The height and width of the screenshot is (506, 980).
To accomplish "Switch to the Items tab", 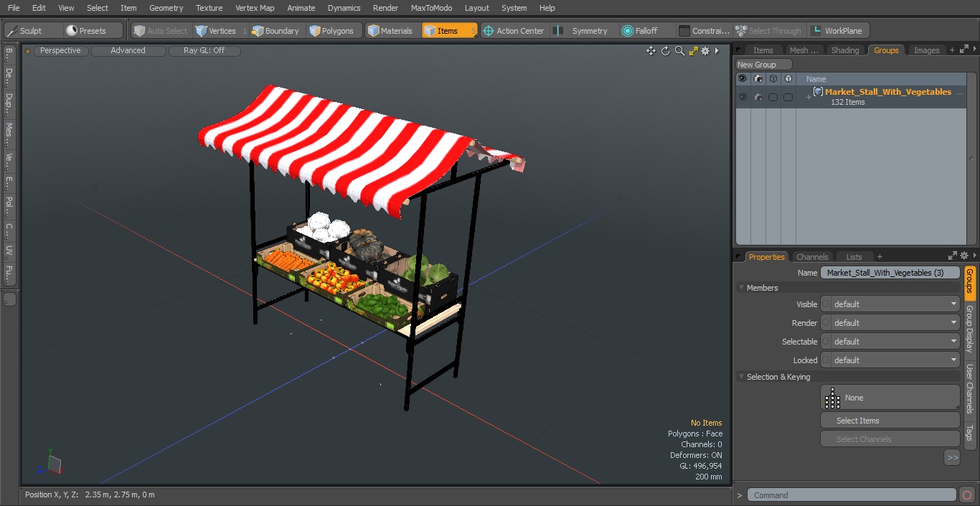I will [763, 50].
